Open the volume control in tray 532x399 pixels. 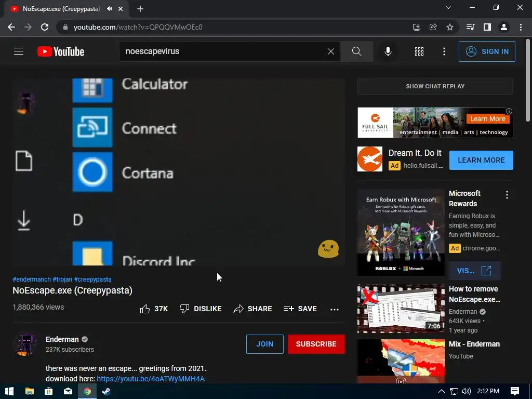467,391
